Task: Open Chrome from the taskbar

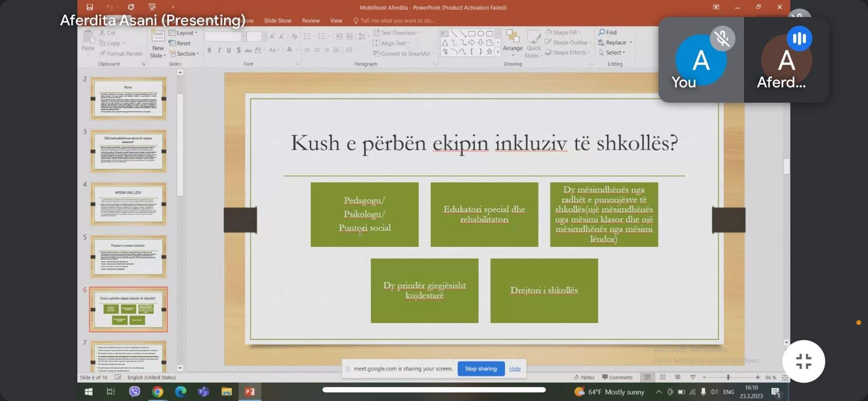Action: (158, 392)
